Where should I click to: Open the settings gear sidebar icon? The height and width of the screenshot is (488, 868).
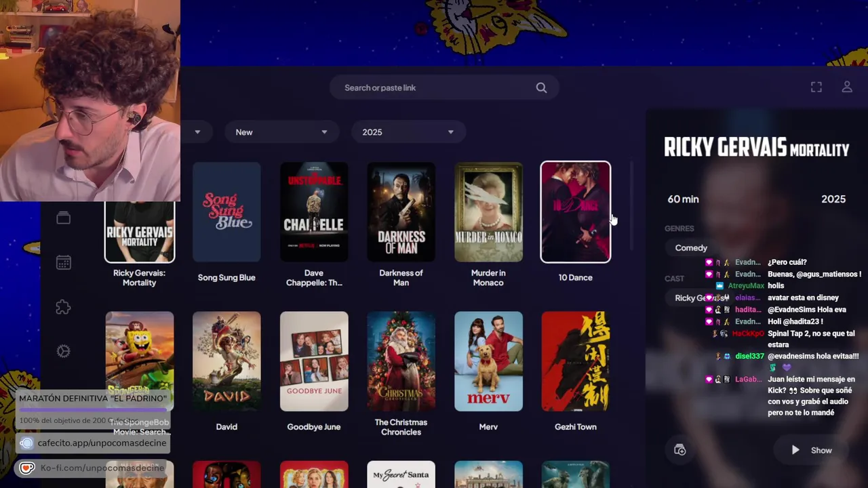tap(63, 351)
